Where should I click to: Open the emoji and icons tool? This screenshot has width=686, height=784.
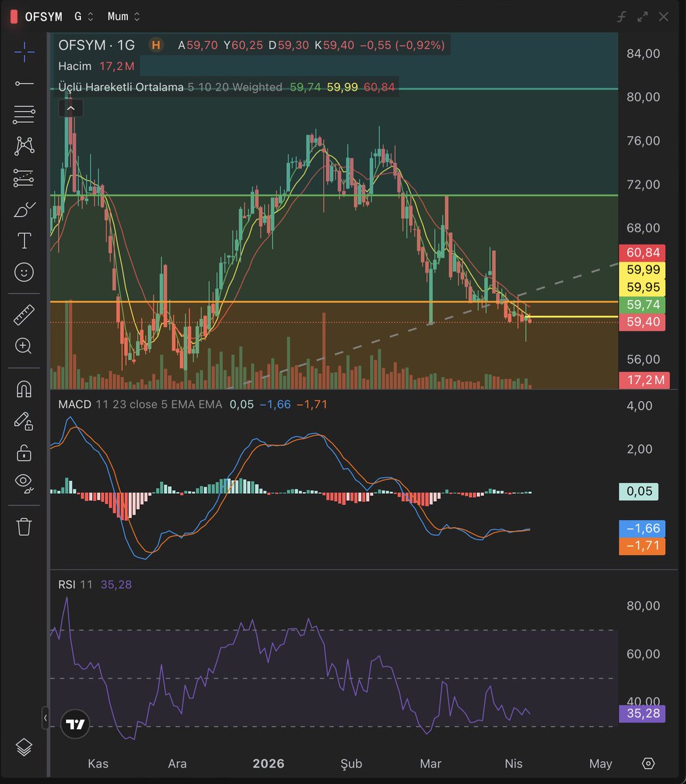(24, 272)
